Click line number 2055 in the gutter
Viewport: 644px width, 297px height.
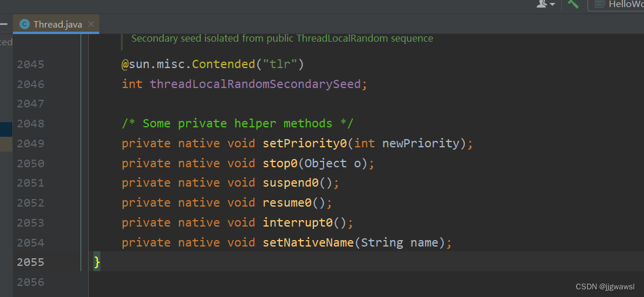pos(31,262)
